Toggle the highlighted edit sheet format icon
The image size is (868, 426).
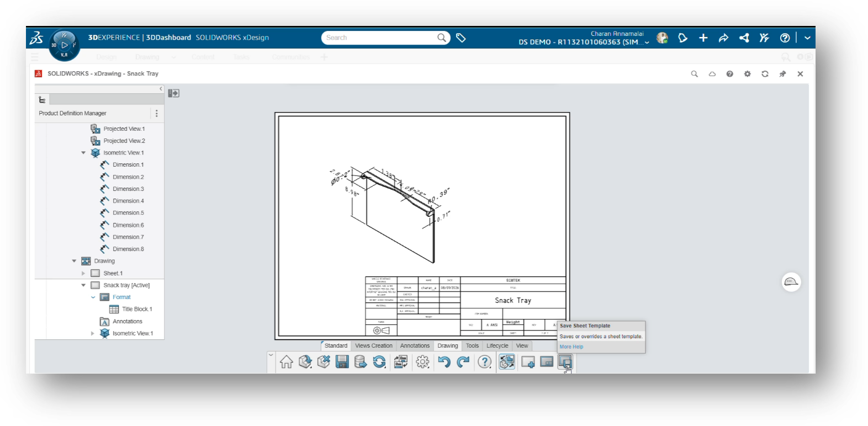pyautogui.click(x=507, y=362)
